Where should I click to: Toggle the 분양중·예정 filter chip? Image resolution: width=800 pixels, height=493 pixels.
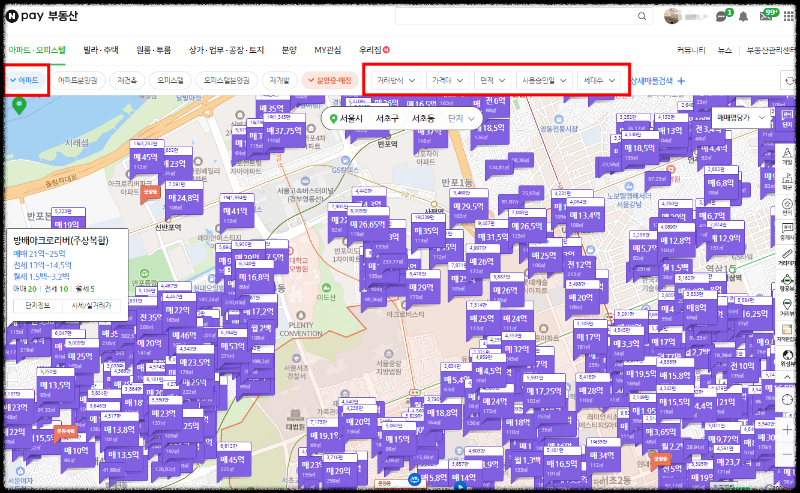330,80
